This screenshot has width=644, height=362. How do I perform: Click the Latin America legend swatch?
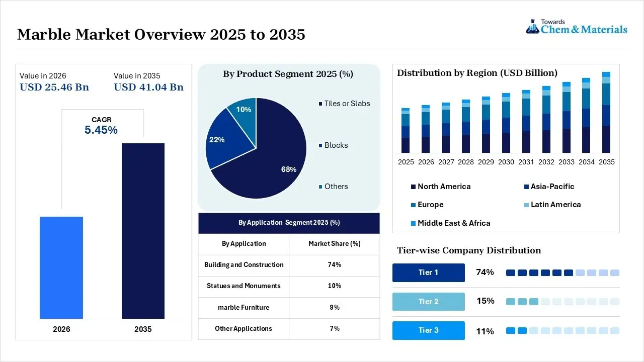pos(526,205)
